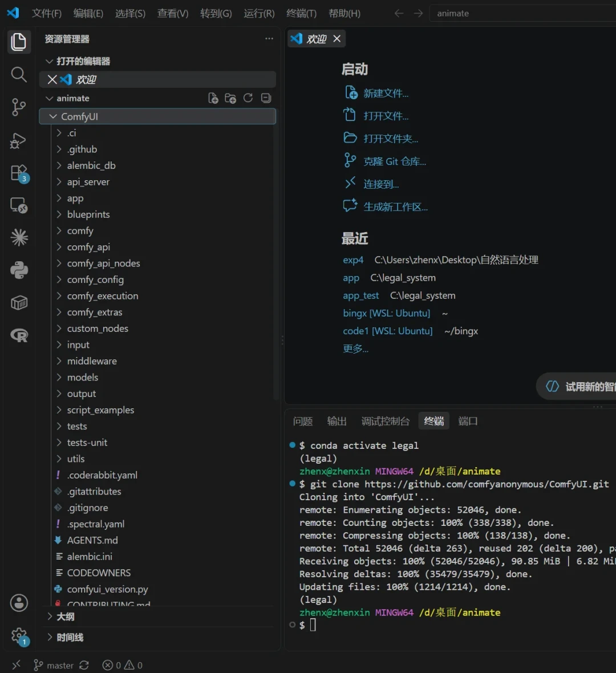Click the VS Code logo icon

pos(13,13)
